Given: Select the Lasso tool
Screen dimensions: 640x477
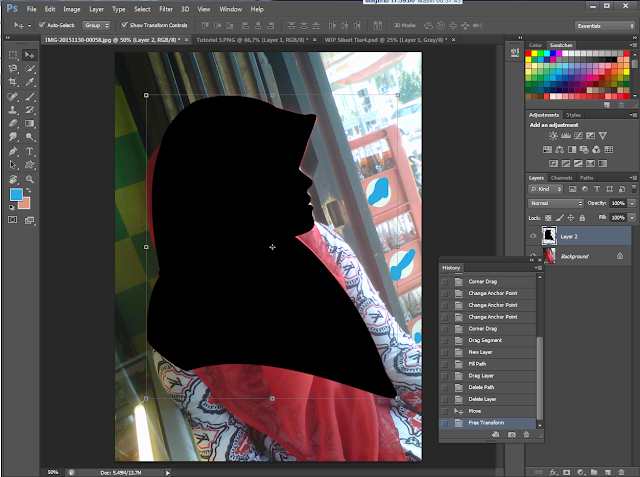Looking at the screenshot, I should [x=13, y=69].
